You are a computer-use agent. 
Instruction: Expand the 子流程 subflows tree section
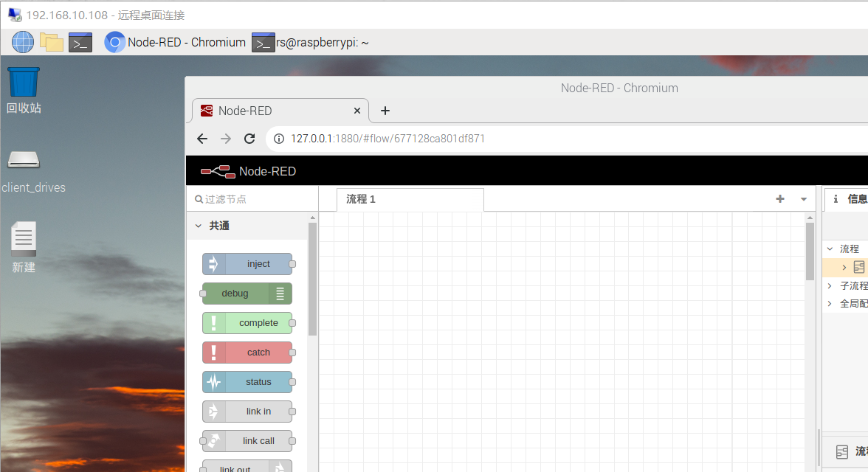click(x=830, y=285)
